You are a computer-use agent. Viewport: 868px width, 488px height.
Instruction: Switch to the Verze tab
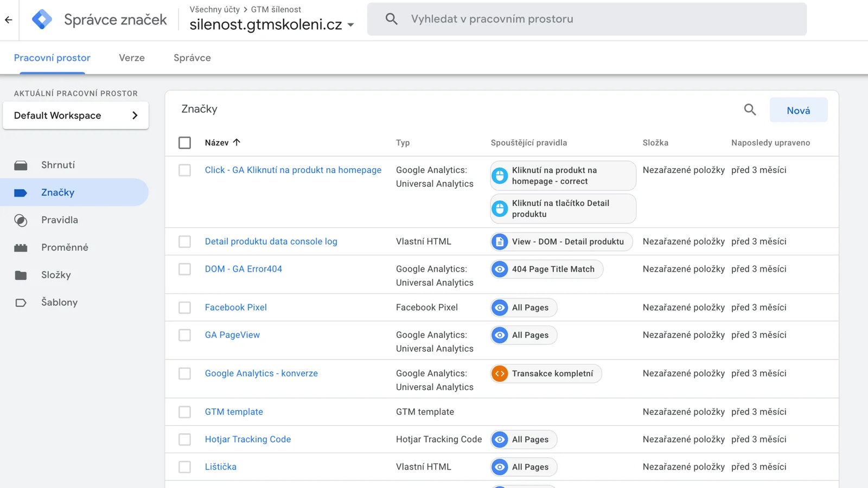tap(132, 58)
